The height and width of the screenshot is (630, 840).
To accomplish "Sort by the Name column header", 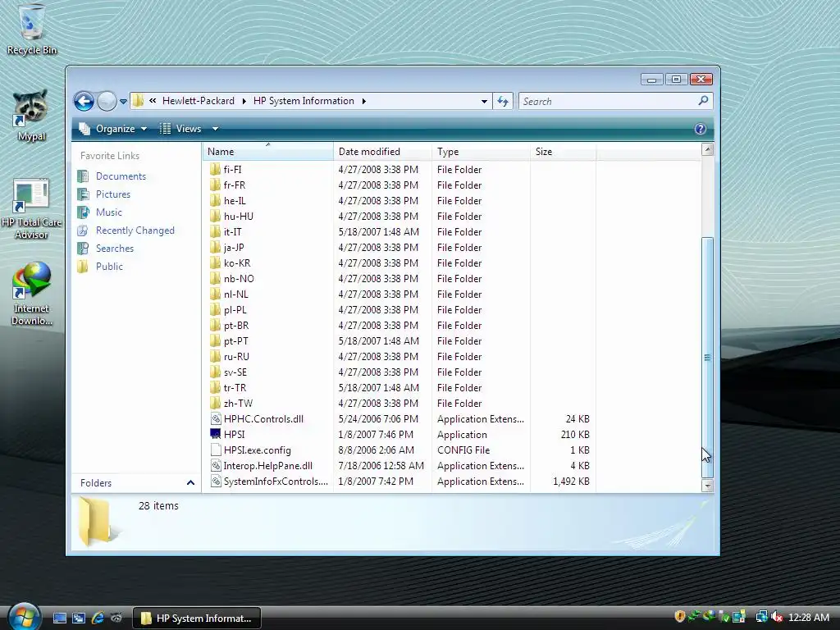I will click(x=268, y=152).
